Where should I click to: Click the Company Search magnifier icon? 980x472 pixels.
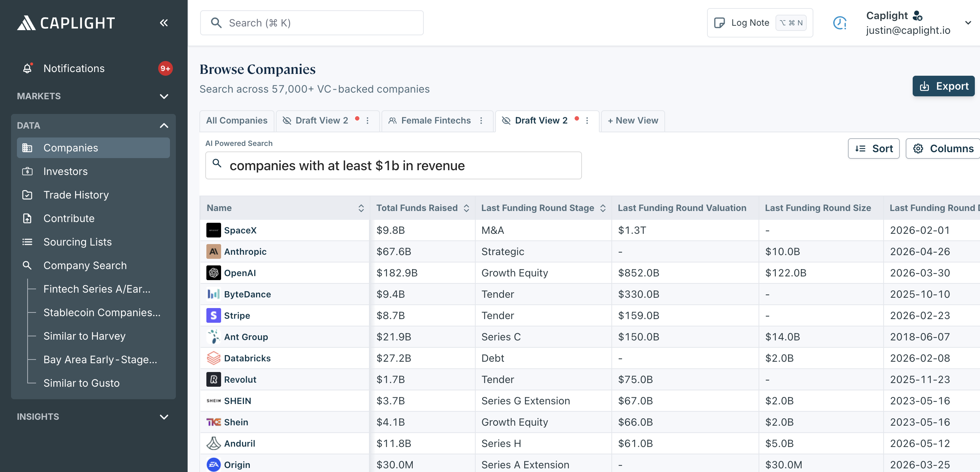pyautogui.click(x=27, y=265)
